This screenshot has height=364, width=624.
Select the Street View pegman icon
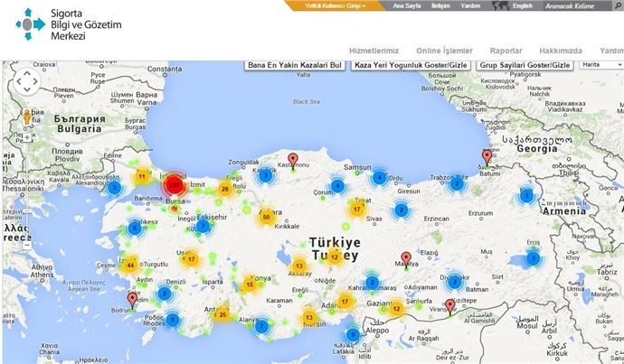(26, 116)
